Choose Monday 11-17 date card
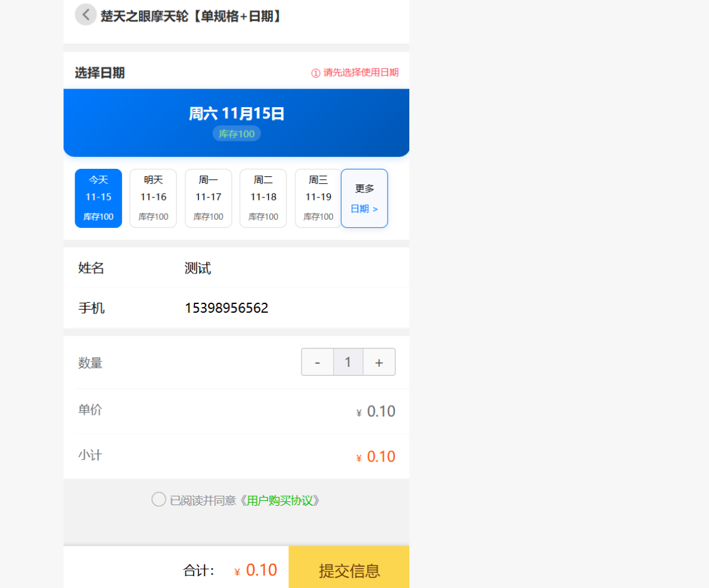This screenshot has width=709, height=588. [208, 198]
